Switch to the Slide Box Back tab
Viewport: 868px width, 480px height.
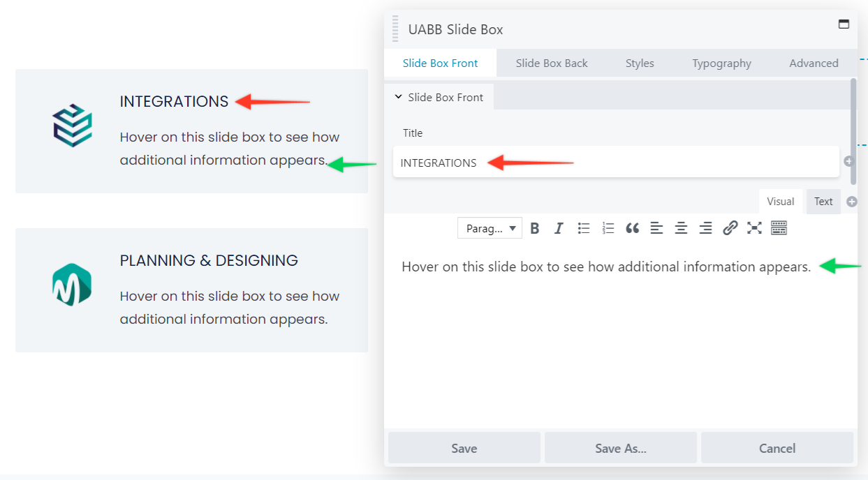552,63
